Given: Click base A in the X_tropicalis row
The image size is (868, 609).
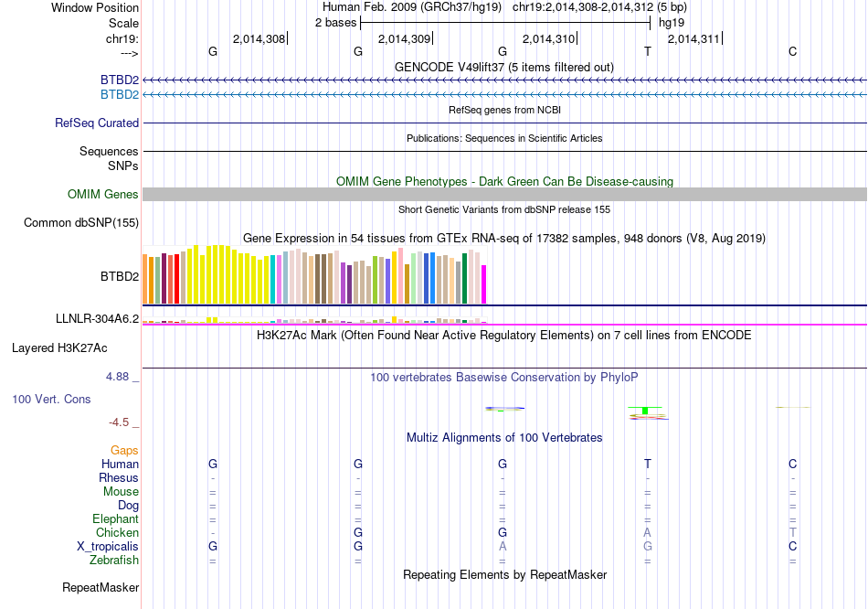Looking at the screenshot, I should 503,547.
